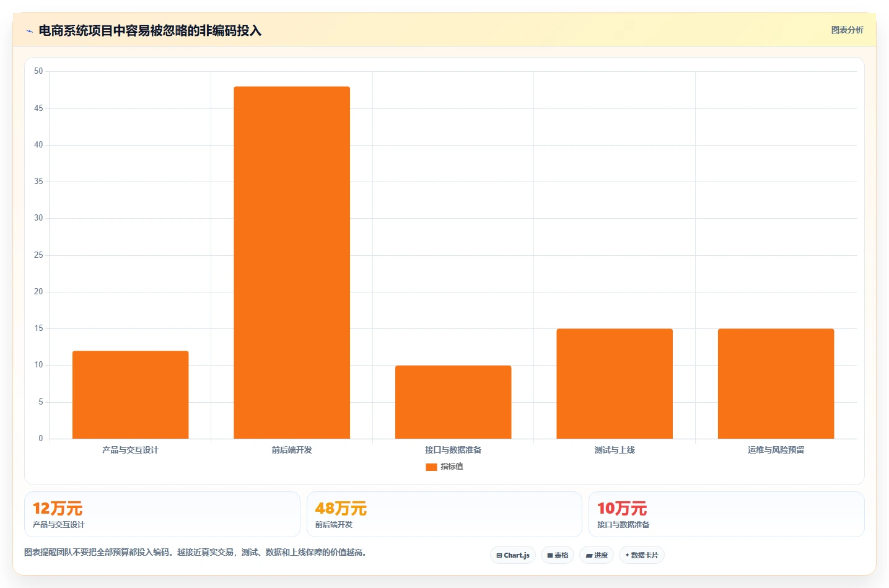
Task: Click the x-axis label 前后端开发
Action: tap(292, 450)
